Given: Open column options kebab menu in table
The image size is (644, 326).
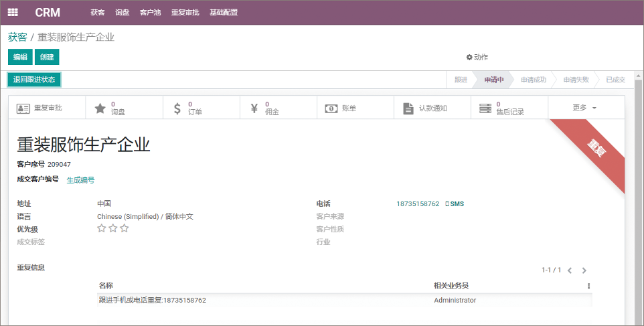Looking at the screenshot, I should coord(589,286).
